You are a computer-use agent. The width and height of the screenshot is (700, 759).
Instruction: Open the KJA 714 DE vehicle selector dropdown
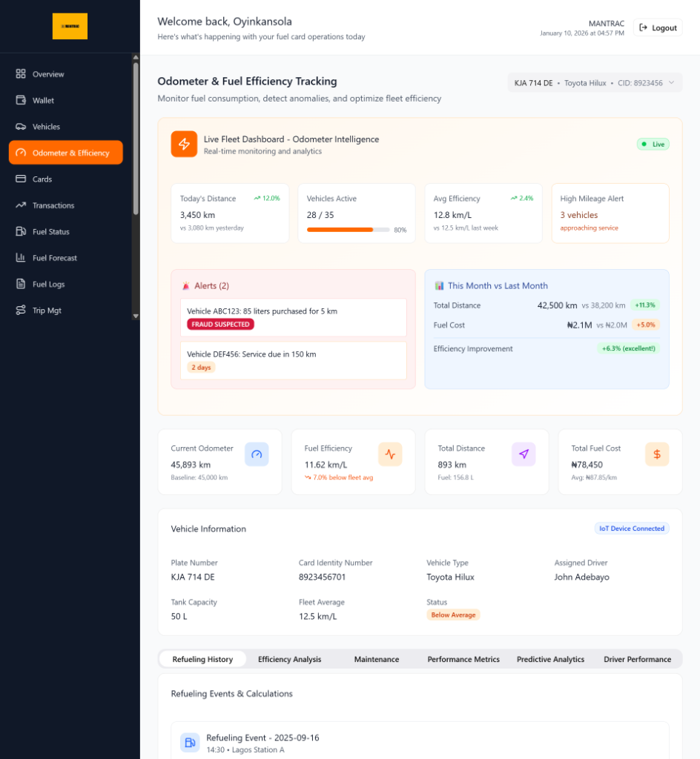(x=595, y=83)
